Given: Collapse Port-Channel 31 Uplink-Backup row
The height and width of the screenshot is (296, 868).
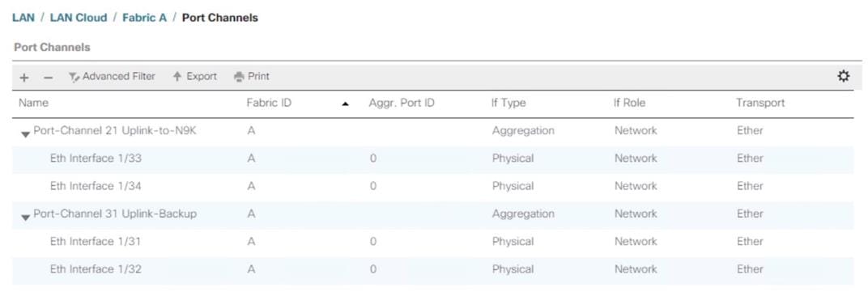Looking at the screenshot, I should [x=25, y=218].
